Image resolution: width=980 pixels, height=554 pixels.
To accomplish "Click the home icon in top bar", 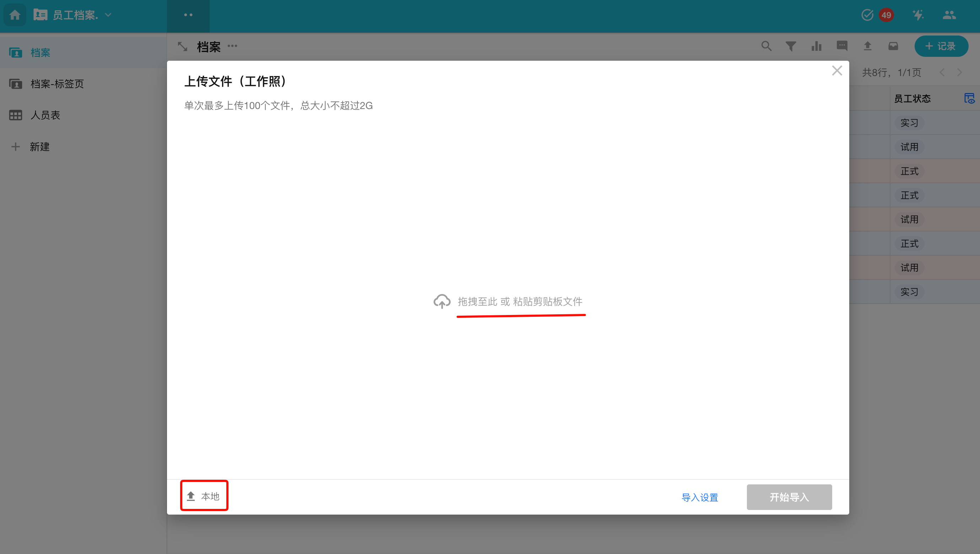I will click(x=15, y=15).
